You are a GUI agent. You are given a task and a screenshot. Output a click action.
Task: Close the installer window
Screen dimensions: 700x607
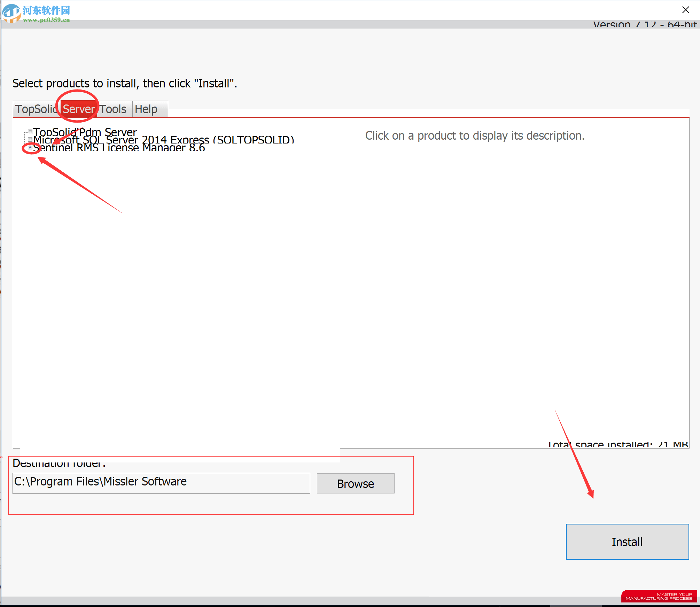coord(685,10)
